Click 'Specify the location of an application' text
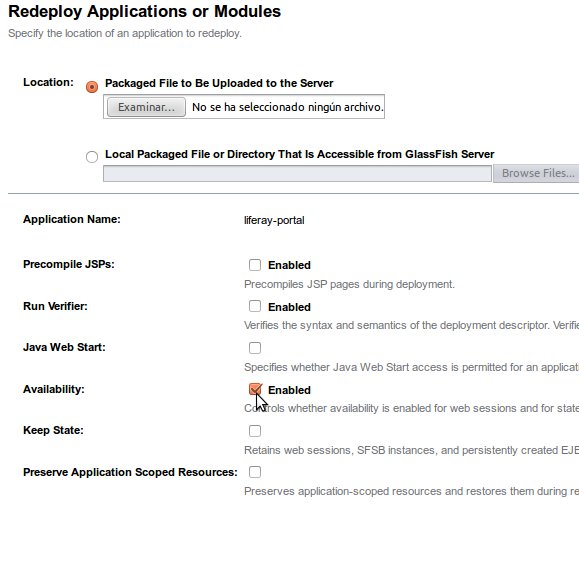This screenshot has width=579, height=563. 125,33
